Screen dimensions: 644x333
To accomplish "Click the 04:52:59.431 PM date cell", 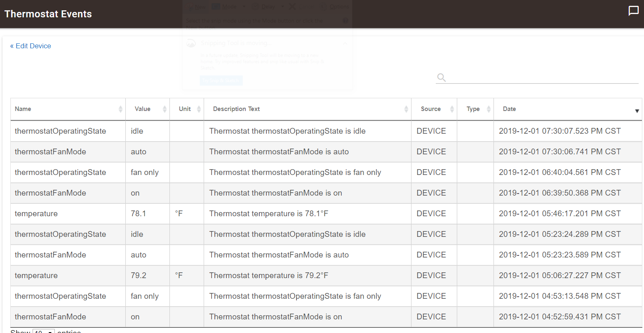I will point(559,317).
